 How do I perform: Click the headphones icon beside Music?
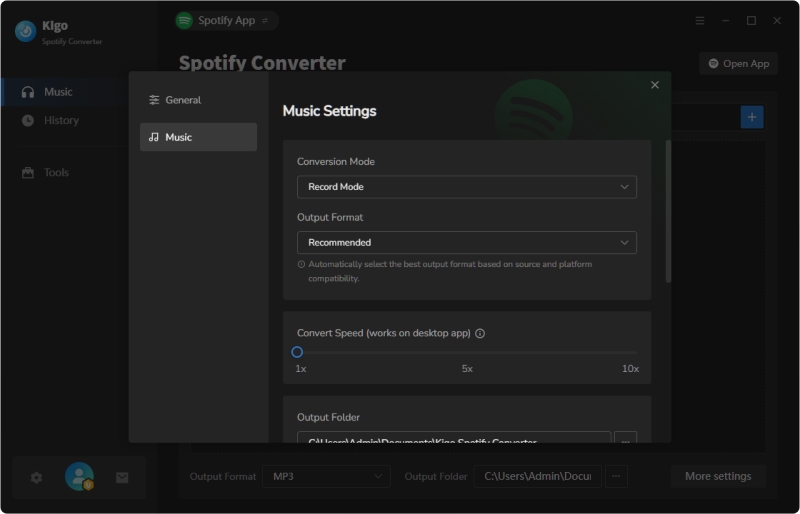[x=28, y=92]
